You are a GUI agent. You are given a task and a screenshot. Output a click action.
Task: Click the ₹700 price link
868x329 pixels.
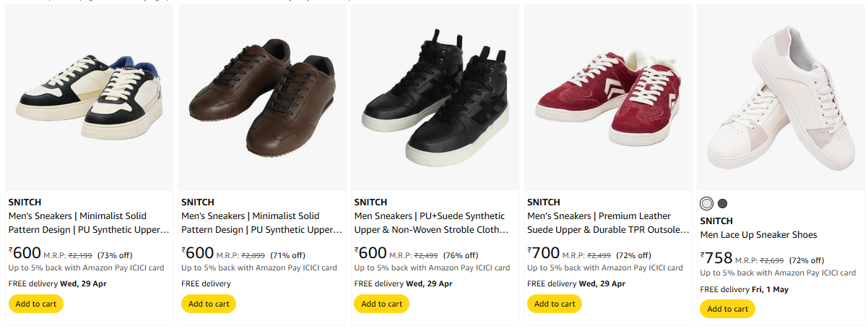coord(544,253)
